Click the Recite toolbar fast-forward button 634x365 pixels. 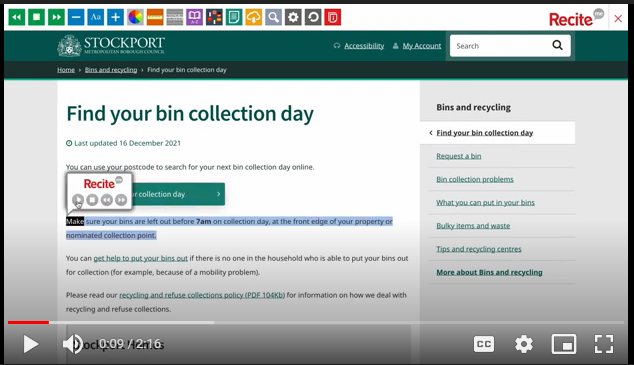pos(56,17)
